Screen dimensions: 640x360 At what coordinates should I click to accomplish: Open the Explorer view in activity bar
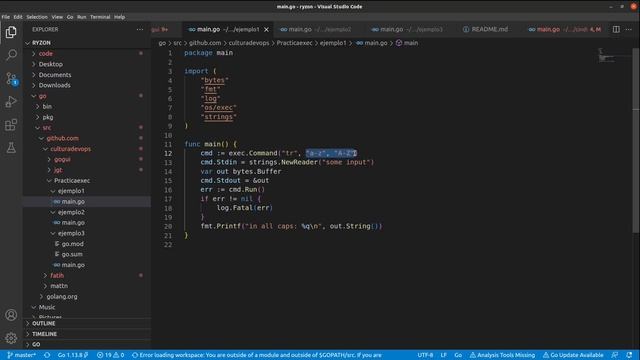pyautogui.click(x=11, y=32)
